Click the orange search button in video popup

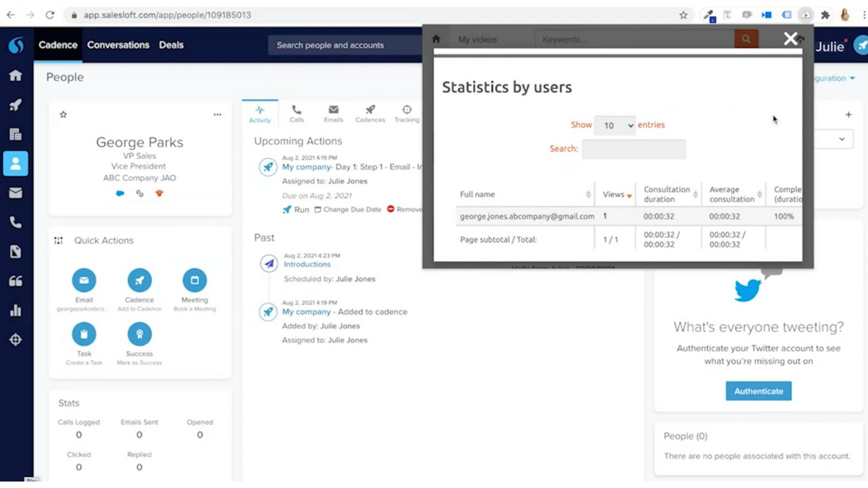[746, 39]
